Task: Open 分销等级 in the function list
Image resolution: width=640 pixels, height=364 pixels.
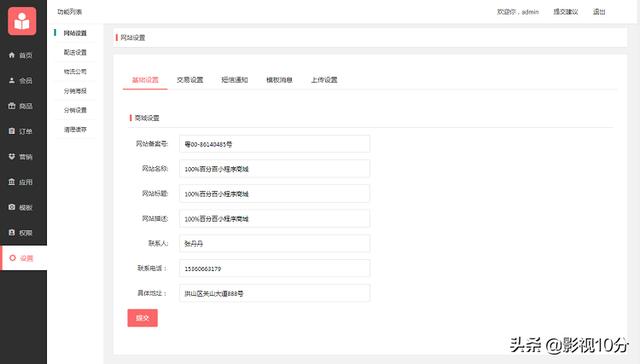Action: (x=75, y=91)
